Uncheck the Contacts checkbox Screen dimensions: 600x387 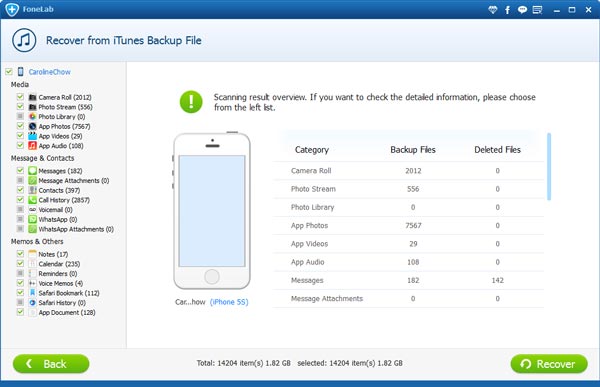click(x=20, y=190)
